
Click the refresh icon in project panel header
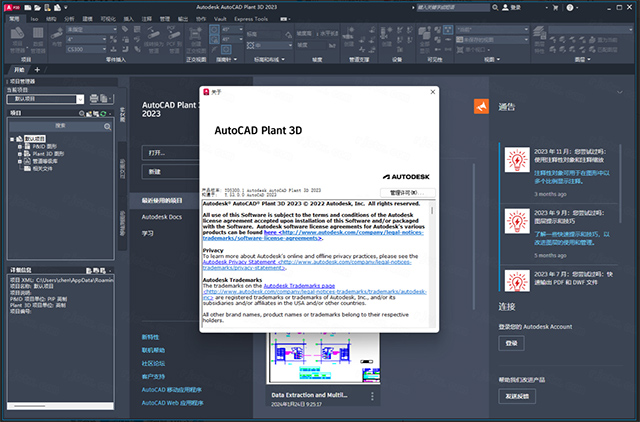(103, 113)
